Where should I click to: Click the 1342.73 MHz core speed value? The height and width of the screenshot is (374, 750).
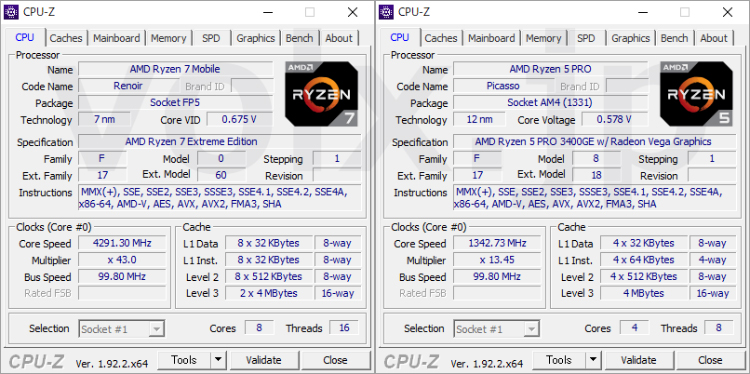(497, 243)
